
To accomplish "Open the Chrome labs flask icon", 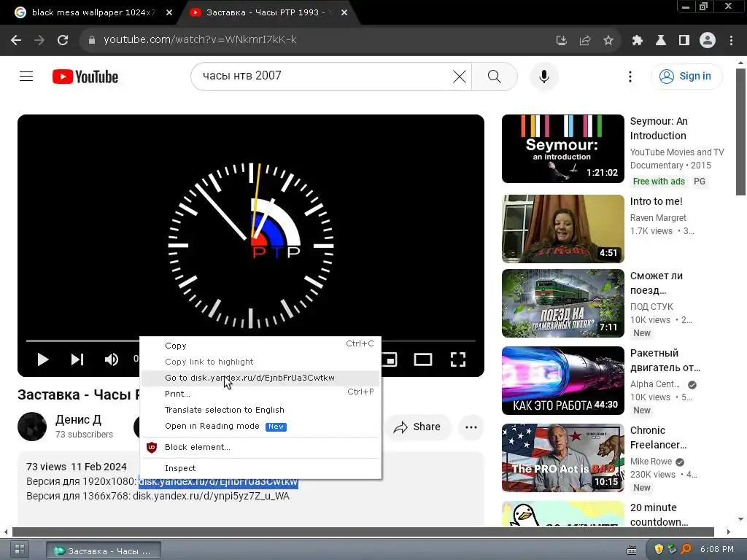I will [x=661, y=41].
